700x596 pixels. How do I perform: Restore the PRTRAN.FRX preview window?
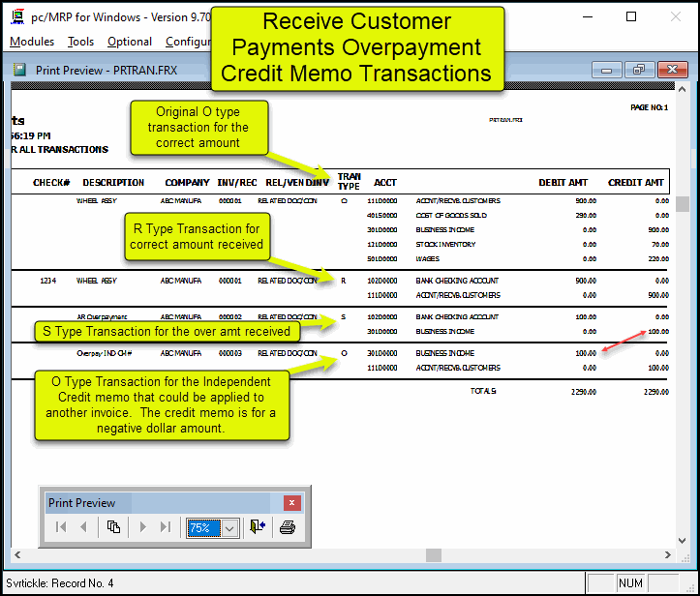pos(638,70)
